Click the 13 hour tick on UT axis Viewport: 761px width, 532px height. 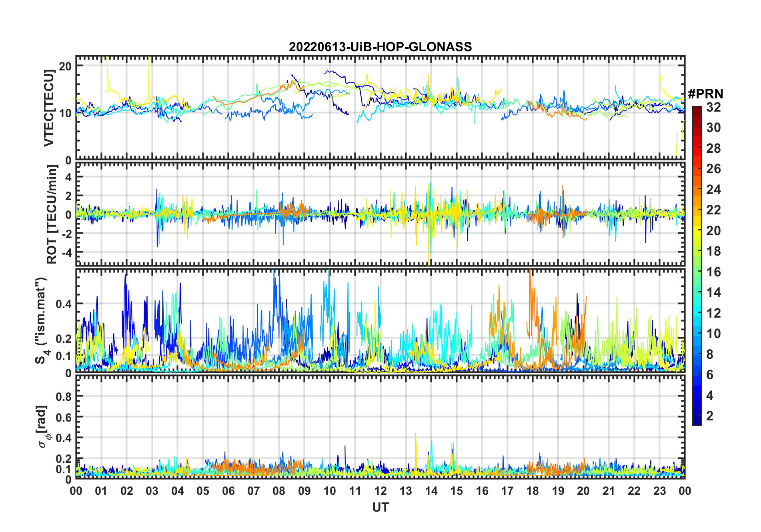coord(406,491)
